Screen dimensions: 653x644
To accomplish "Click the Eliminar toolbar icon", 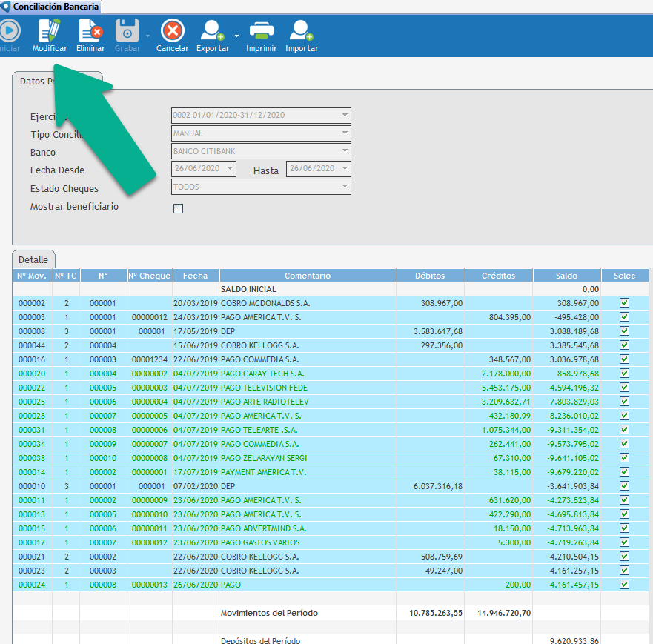I will 90,31.
